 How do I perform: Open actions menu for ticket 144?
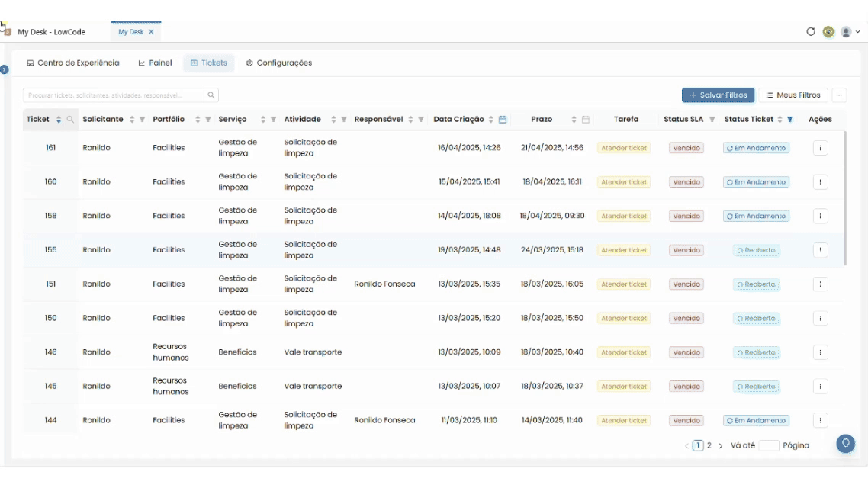coord(821,420)
